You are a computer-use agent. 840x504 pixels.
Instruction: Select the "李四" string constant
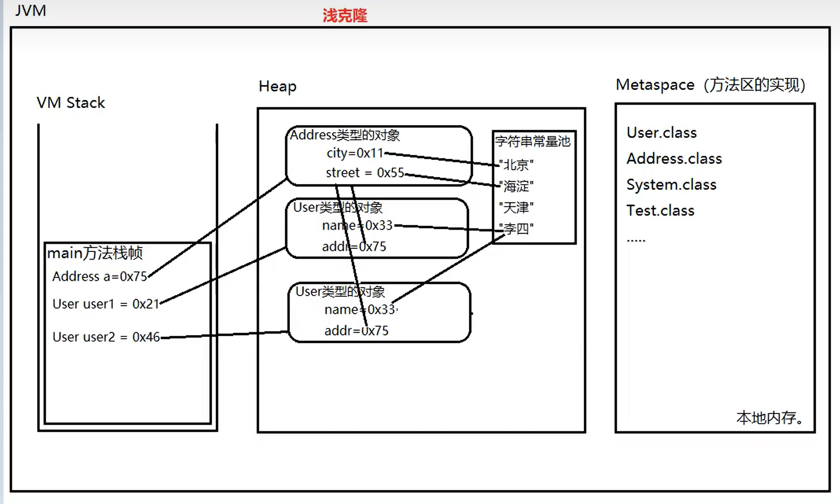[516, 228]
